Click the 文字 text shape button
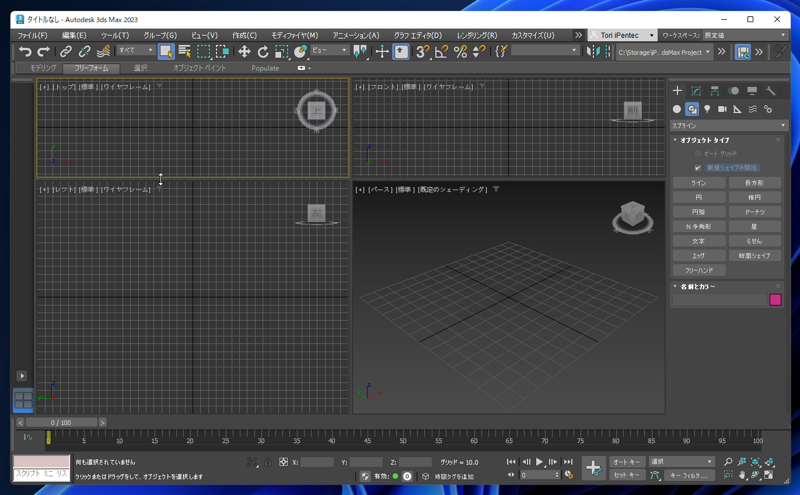 tap(699, 241)
